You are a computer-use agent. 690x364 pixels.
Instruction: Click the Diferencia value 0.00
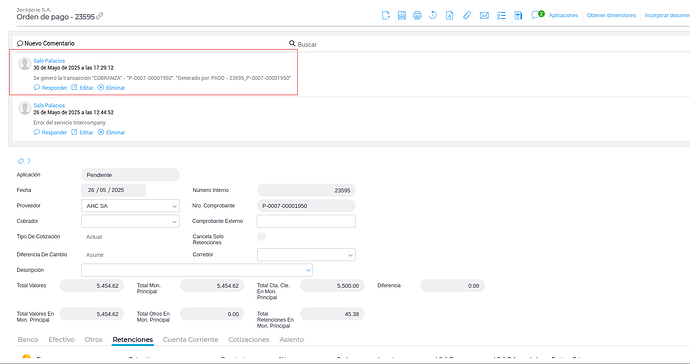coord(452,286)
